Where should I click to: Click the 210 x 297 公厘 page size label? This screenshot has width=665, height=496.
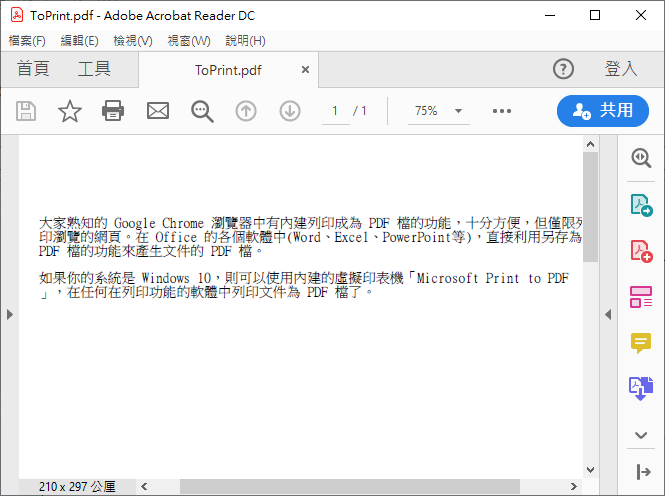(77, 486)
